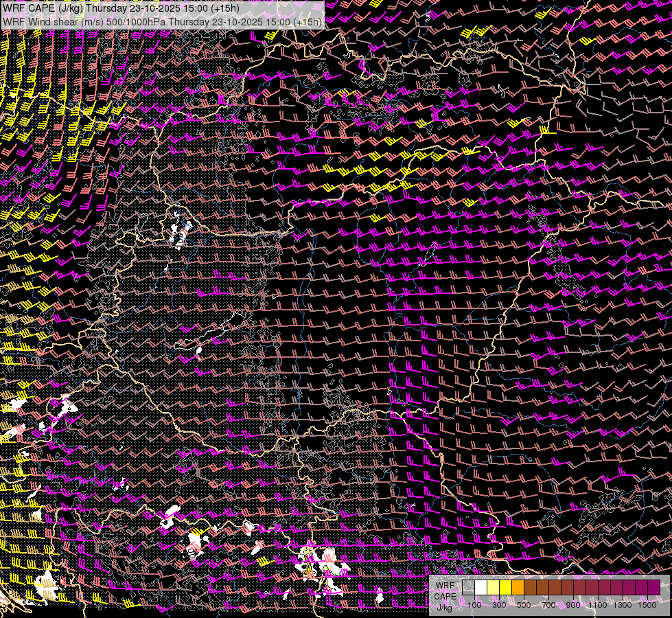The width and height of the screenshot is (672, 618).
Task: Select the WRF Wind shear title line
Action: click(x=162, y=21)
